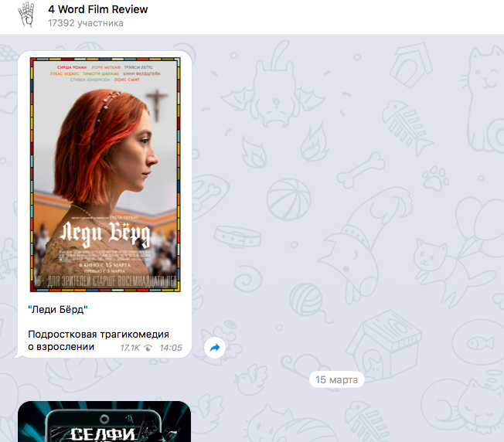
Task: Click the 17392 участника subscriber count
Action: click(85, 23)
